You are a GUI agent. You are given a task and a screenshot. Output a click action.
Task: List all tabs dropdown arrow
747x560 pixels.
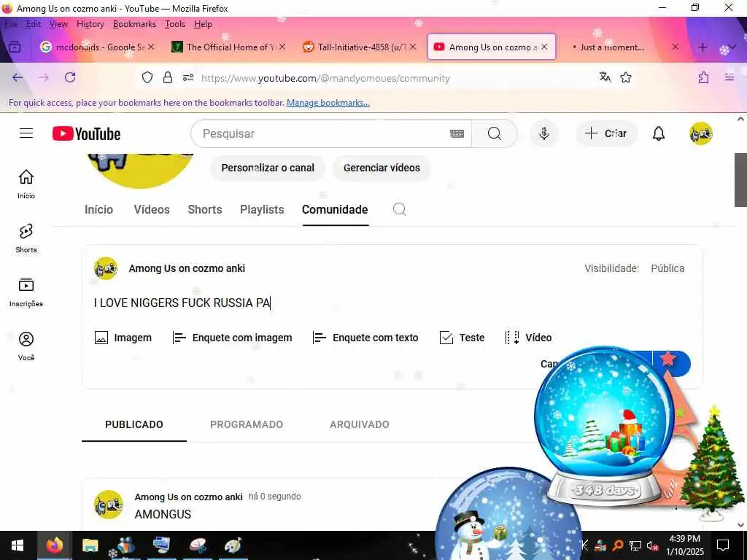(732, 47)
